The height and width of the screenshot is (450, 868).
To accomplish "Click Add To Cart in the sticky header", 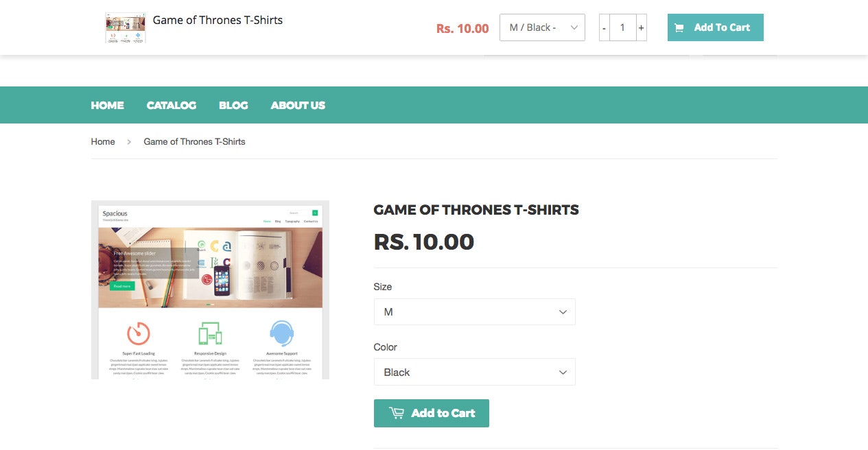I will click(715, 27).
